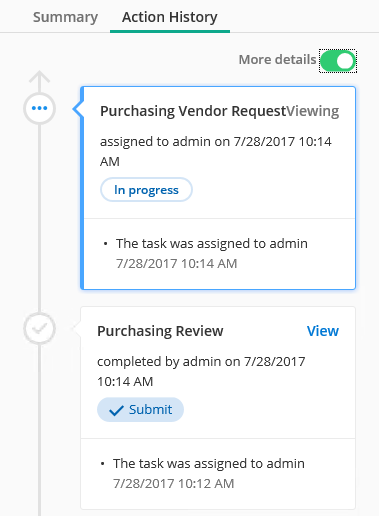
Task: Open the View link for Purchasing Review
Action: tap(323, 331)
